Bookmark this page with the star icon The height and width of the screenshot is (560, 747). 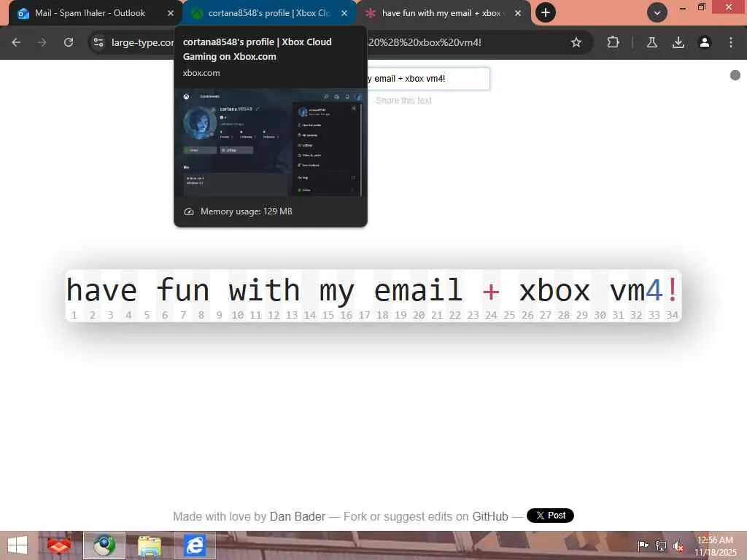(576, 42)
